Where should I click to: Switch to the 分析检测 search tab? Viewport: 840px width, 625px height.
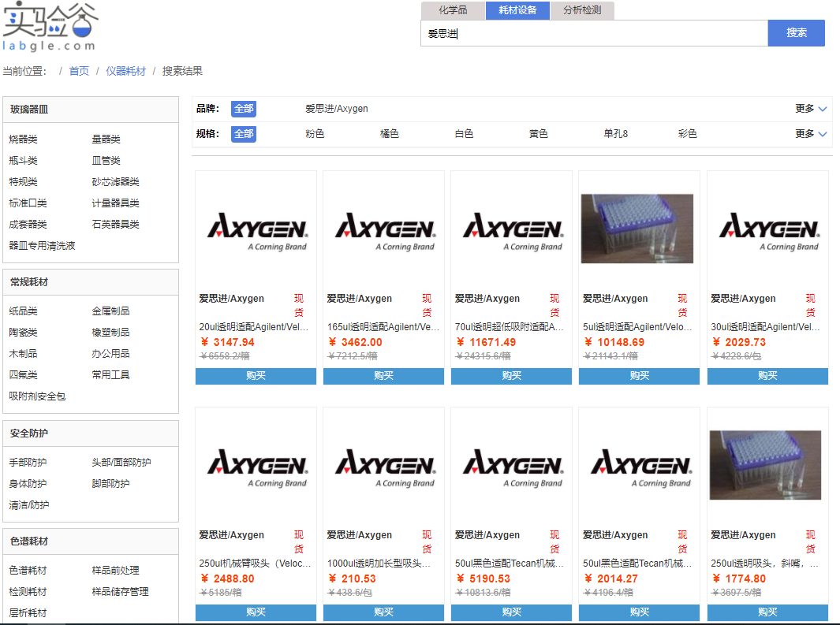(582, 10)
